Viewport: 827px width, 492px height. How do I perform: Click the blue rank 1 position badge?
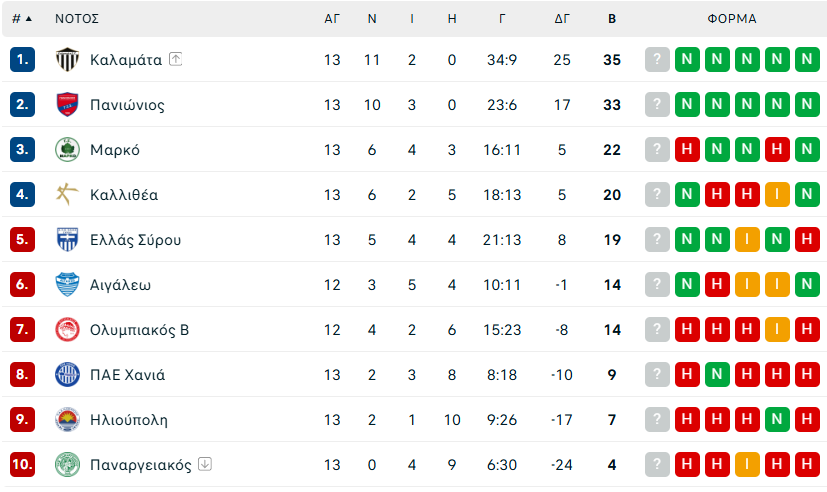22,60
